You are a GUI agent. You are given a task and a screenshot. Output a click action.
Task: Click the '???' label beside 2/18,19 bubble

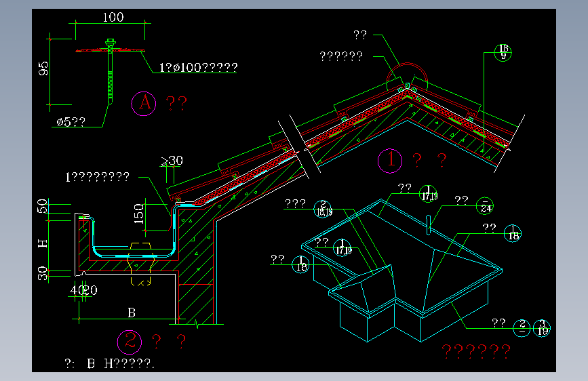pyautogui.click(x=296, y=204)
